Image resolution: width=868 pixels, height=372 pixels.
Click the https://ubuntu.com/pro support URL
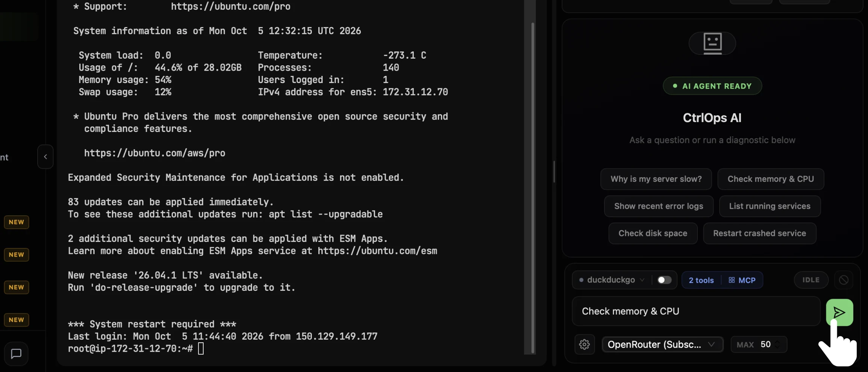[230, 6]
